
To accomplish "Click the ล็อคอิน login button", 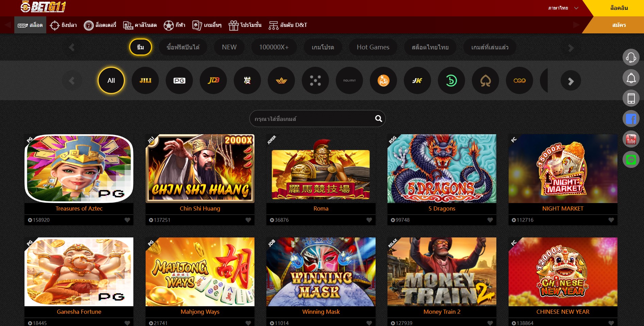I will click(x=619, y=8).
